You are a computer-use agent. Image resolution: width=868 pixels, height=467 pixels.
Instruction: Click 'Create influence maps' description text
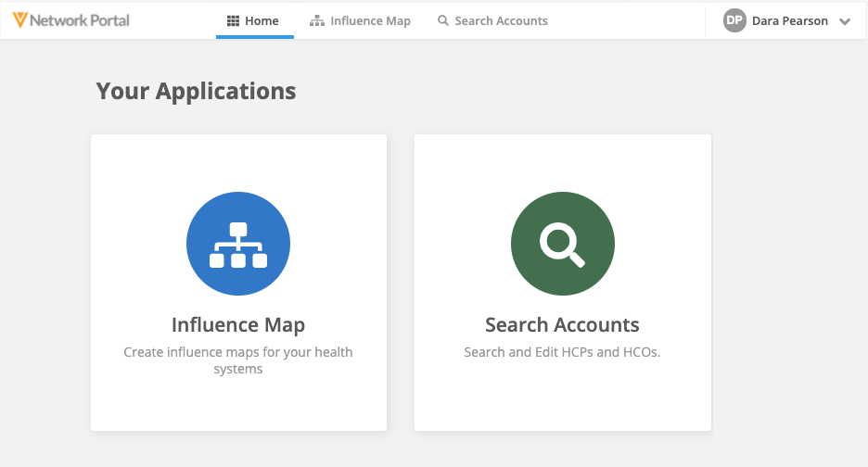tap(238, 360)
